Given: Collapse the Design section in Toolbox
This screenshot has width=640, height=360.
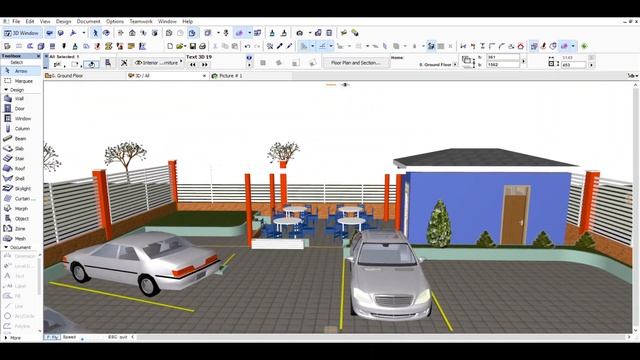Looking at the screenshot, I should 6,90.
